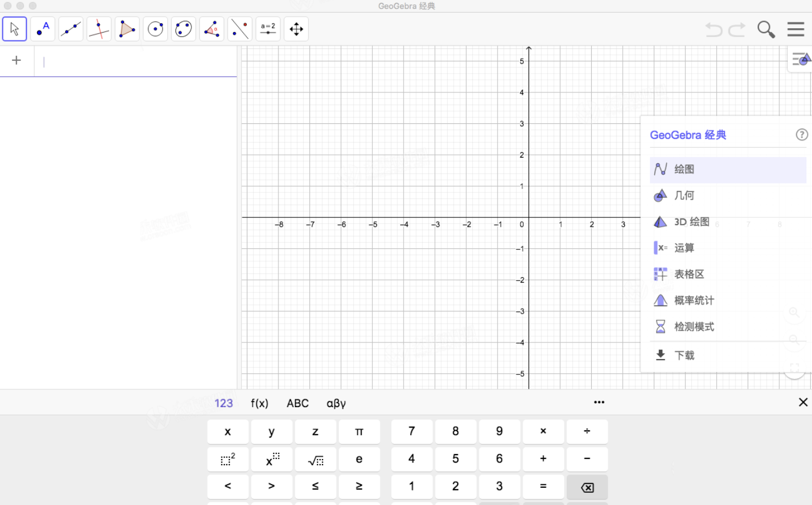Choose the Ellipse conic tool

183,29
